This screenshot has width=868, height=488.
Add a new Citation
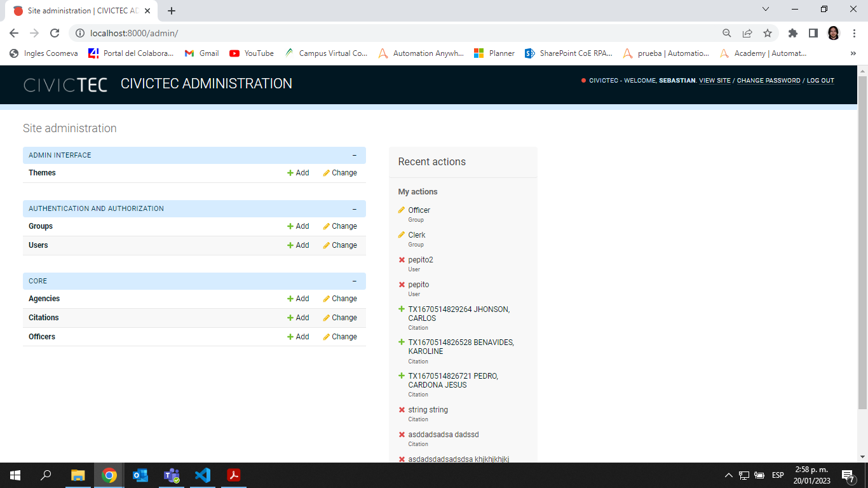(x=298, y=318)
